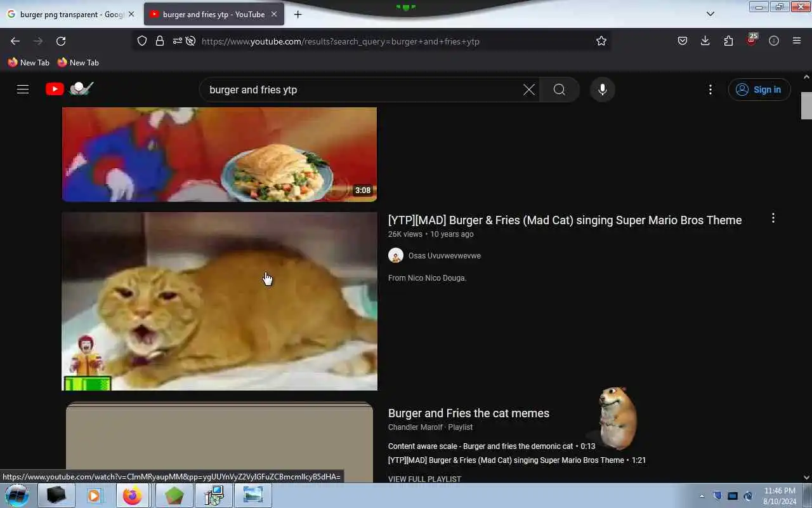The width and height of the screenshot is (812, 508).
Task: Open the Firefox downloads panel
Action: tap(705, 41)
